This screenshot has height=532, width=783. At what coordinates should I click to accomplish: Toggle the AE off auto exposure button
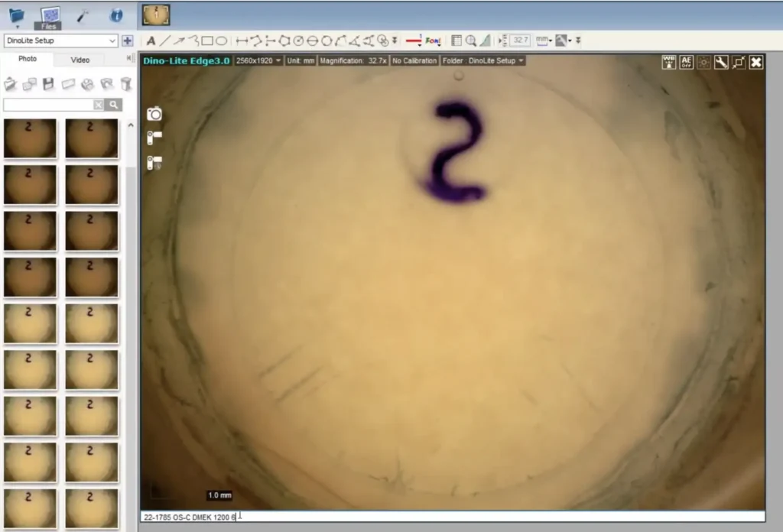click(687, 62)
